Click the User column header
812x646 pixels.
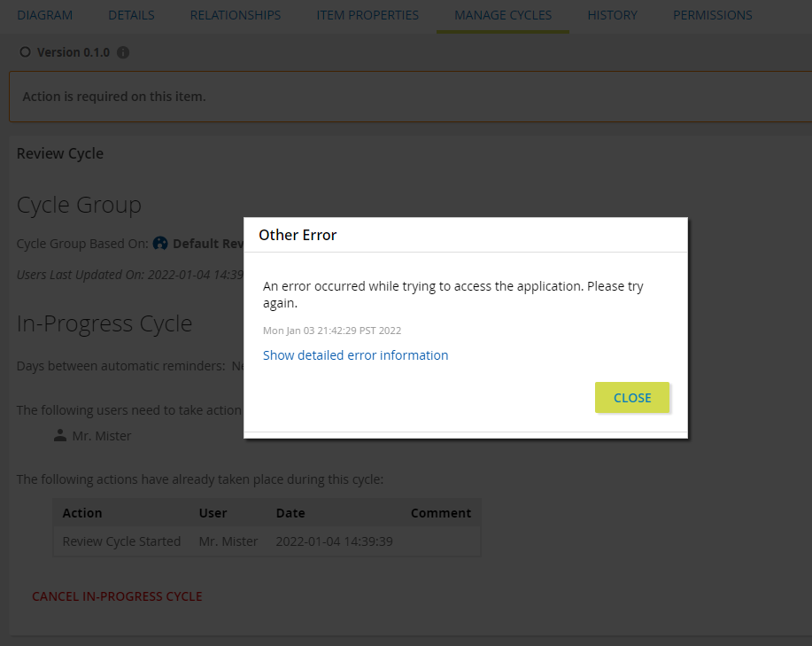[213, 513]
